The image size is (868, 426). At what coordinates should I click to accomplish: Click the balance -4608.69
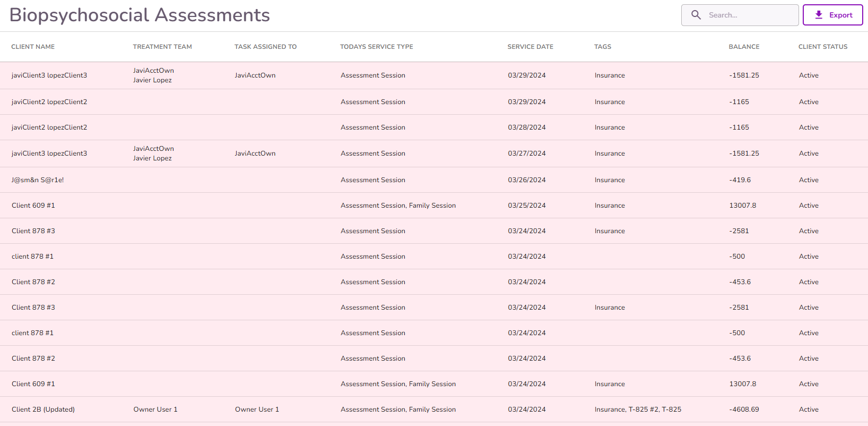click(744, 410)
